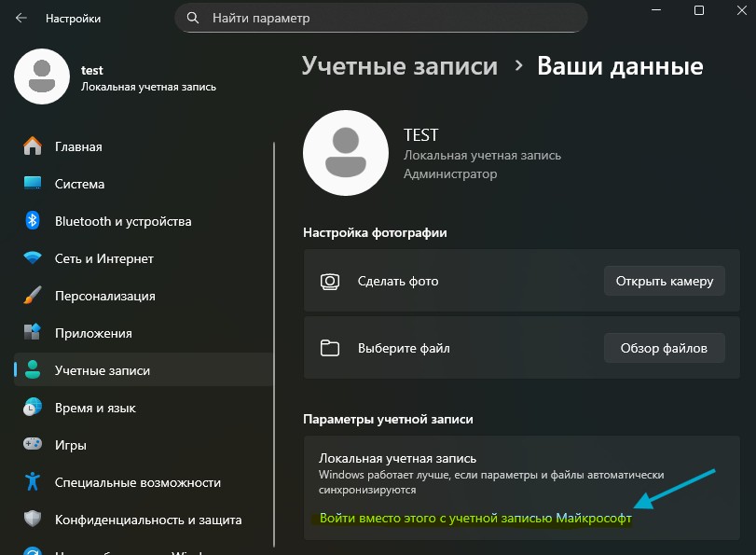Screen dimensions: 756x555
Task: Click the Сеть и Интернет Wi-Fi icon
Action: [x=33, y=258]
